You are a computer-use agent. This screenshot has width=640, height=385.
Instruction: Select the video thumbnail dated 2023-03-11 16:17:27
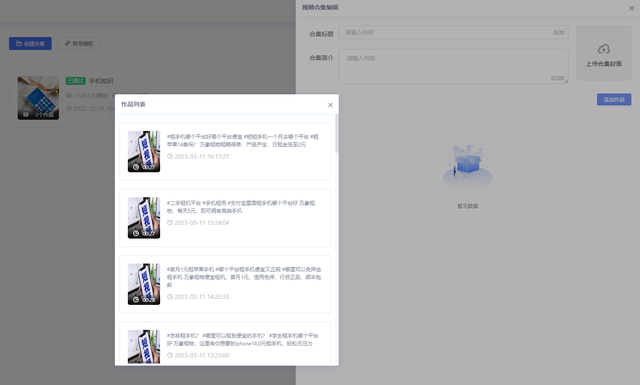click(x=144, y=151)
